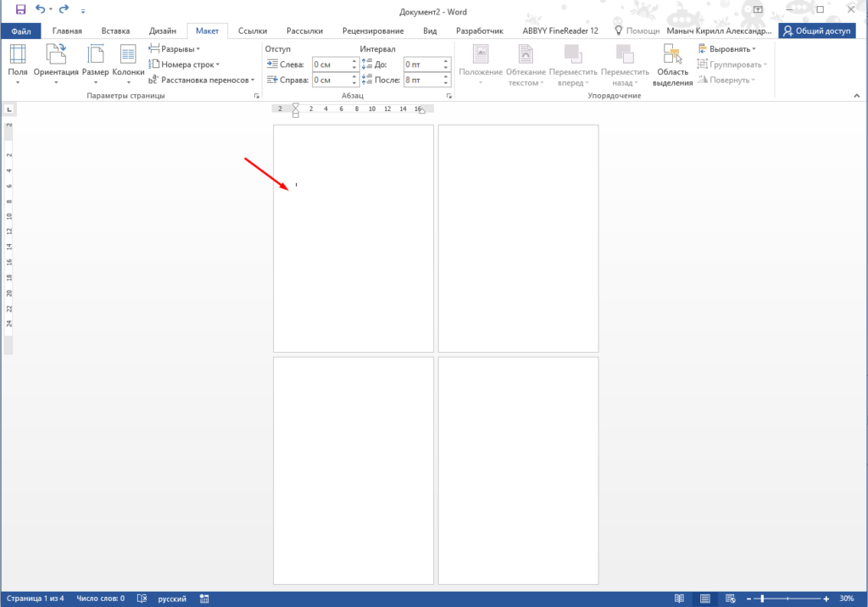Expand the Повернуть rotate dropdown
This screenshot has width=868, height=607.
tap(726, 80)
